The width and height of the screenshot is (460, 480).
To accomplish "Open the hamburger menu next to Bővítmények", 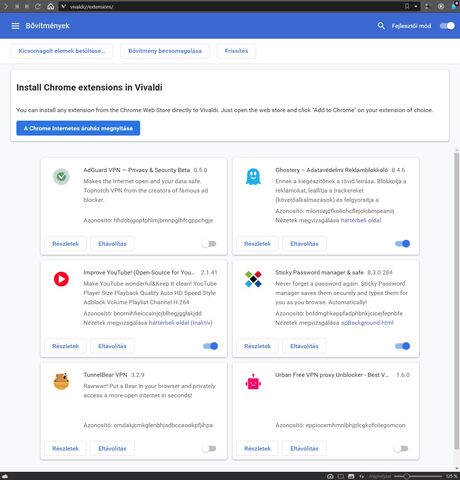I will (x=15, y=26).
